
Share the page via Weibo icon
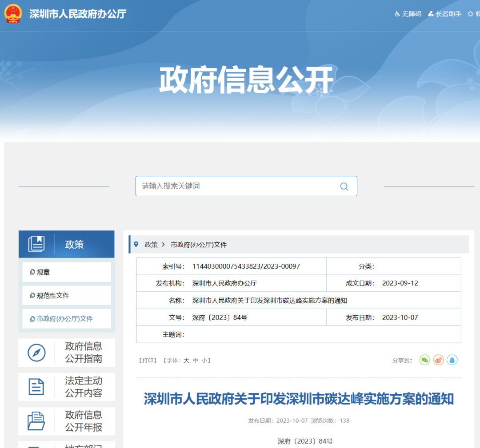438,360
